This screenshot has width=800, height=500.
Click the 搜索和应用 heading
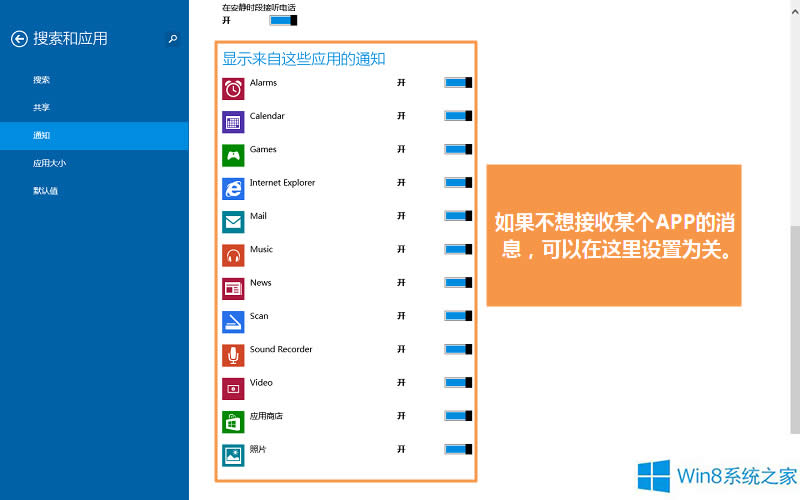(70, 39)
